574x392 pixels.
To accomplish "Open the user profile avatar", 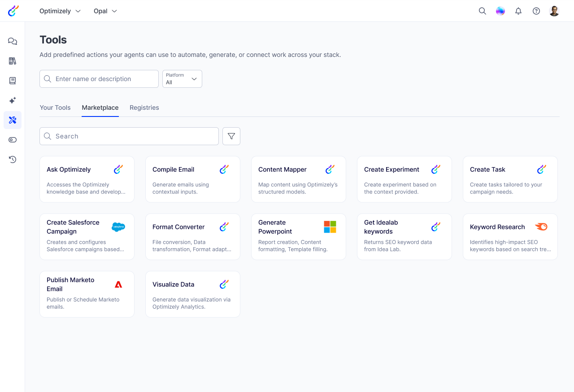I will point(554,11).
